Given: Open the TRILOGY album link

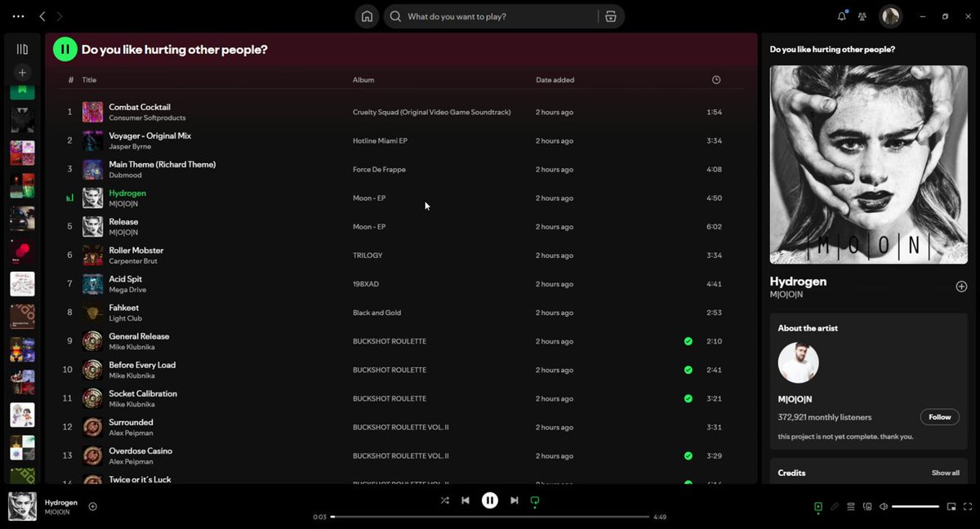Looking at the screenshot, I should pos(367,256).
